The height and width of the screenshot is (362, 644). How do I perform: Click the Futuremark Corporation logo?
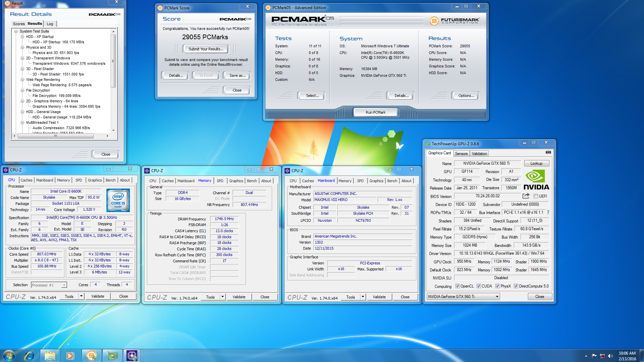(x=454, y=21)
